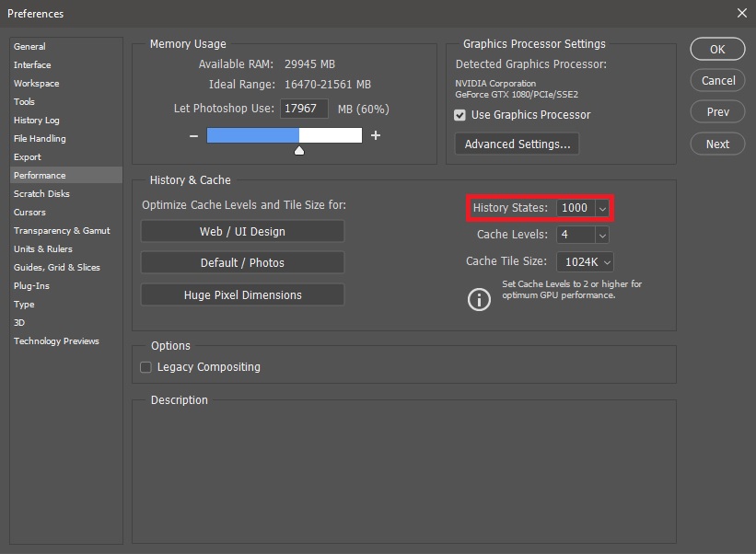The width and height of the screenshot is (756, 554).
Task: Click the OK button
Action: click(x=717, y=50)
